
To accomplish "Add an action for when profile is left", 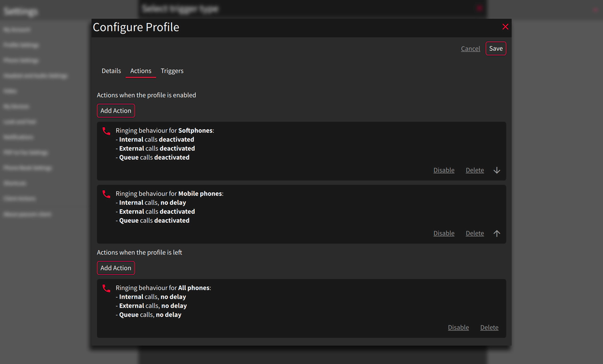I will (x=115, y=267).
